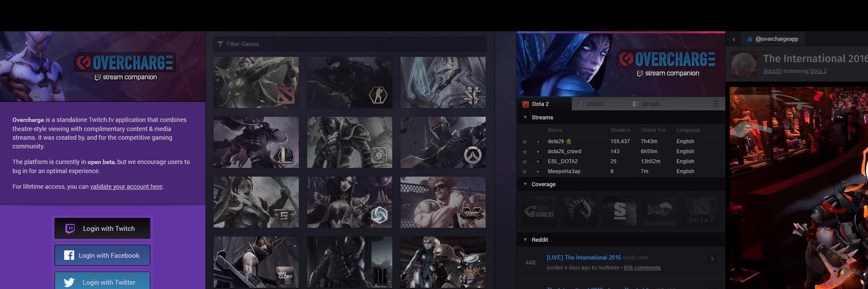Screen dimensions: 868x289
Task: Pick the Super Smash Bros tile
Action: 443,262
